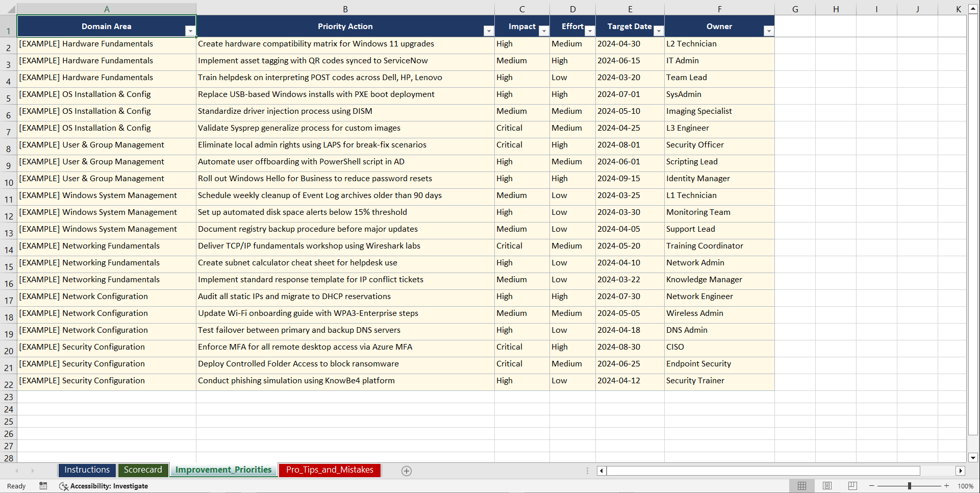Open the Pro_Tips_and_Mistakes sheet tab
Screen dimensions: 980x493
(330, 470)
